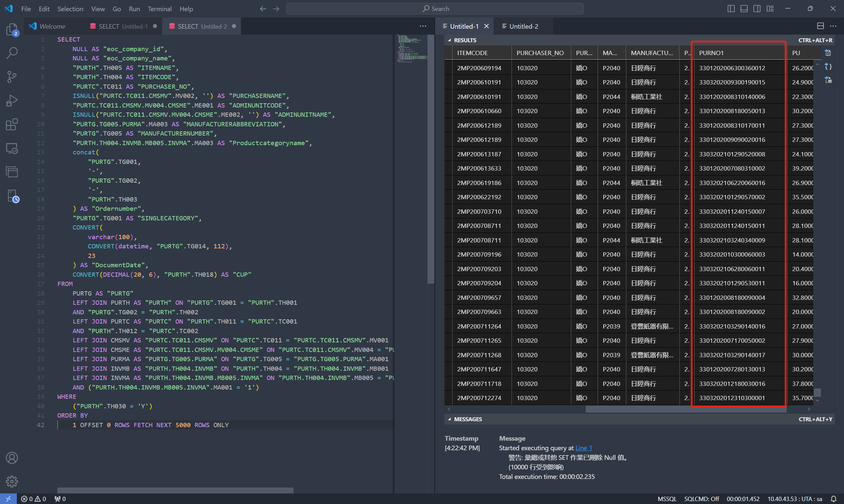Open the View menu

pos(98,9)
